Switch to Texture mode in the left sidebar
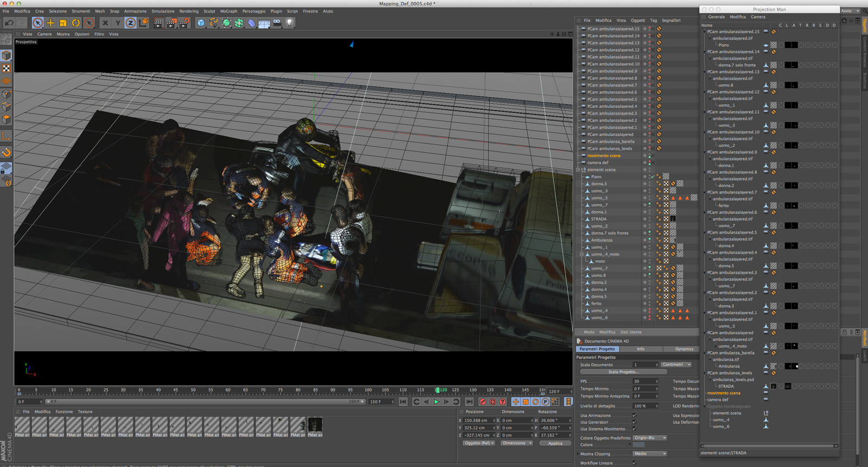 pos(7,68)
